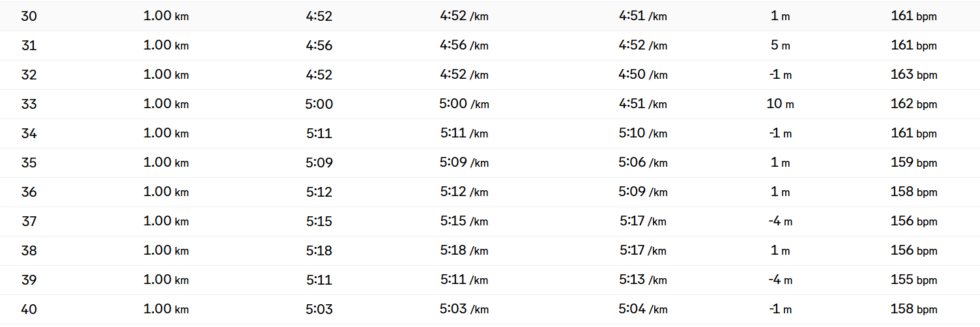The width and height of the screenshot is (980, 327).
Task: Select lap number 40
Action: point(29,309)
